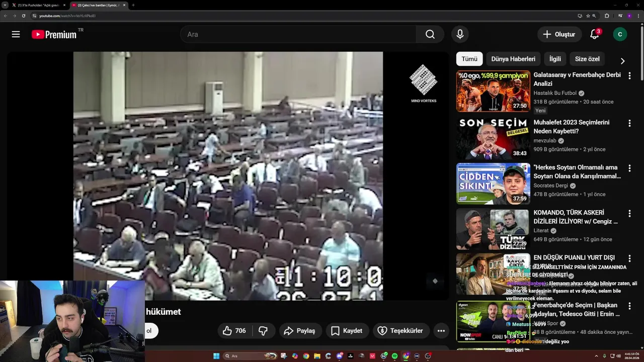Open the Windows Start menu
The width and height of the screenshot is (644, 362).
tap(216, 356)
